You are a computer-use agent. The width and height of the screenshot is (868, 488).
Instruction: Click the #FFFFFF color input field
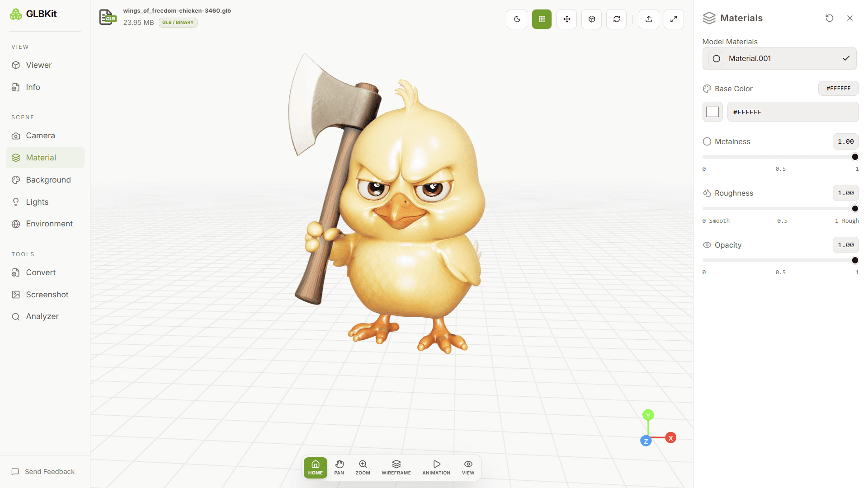pyautogui.click(x=793, y=112)
